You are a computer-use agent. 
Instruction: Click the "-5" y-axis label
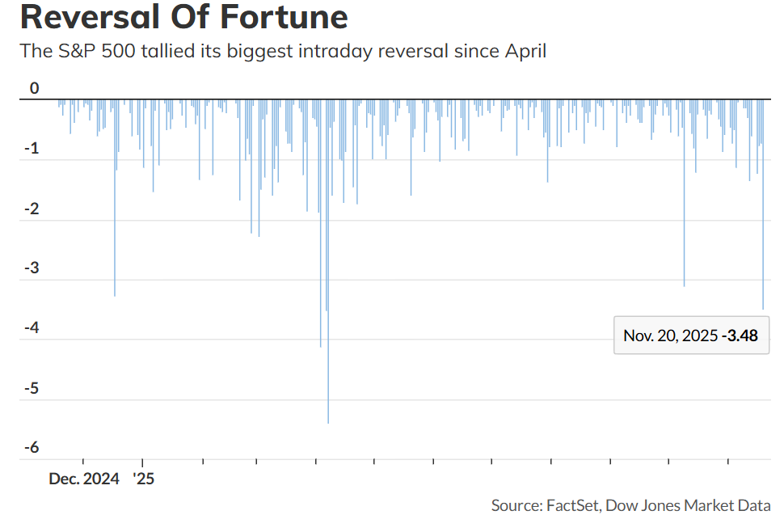32,388
